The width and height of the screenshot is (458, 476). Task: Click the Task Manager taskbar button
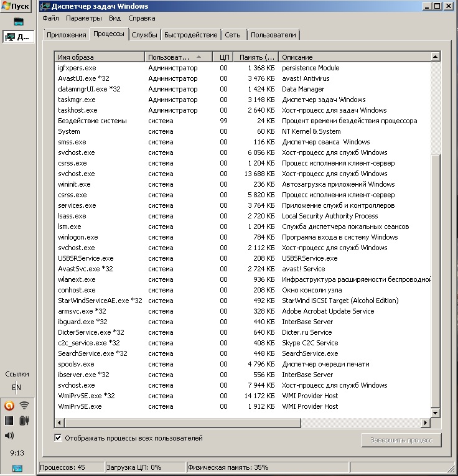click(18, 37)
